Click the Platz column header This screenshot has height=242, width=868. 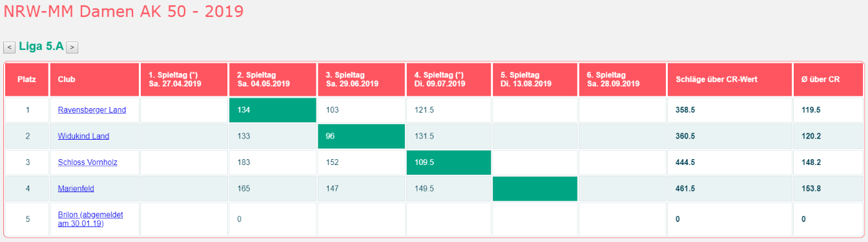pyautogui.click(x=27, y=80)
